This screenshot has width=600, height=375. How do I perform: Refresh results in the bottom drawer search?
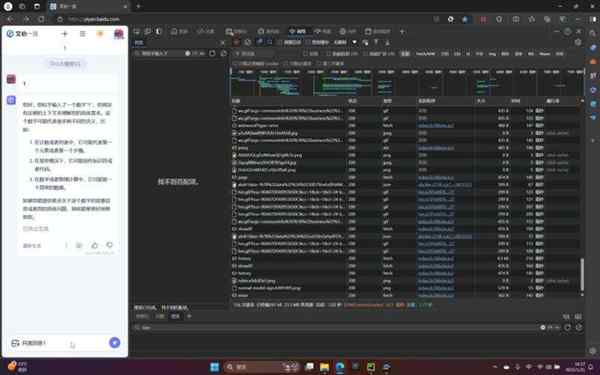(567, 328)
